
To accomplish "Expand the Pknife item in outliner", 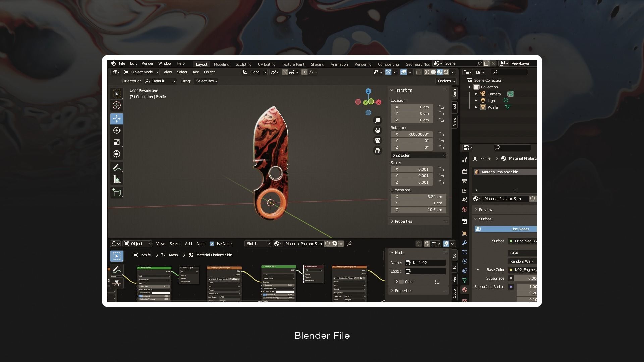I will pos(476,107).
